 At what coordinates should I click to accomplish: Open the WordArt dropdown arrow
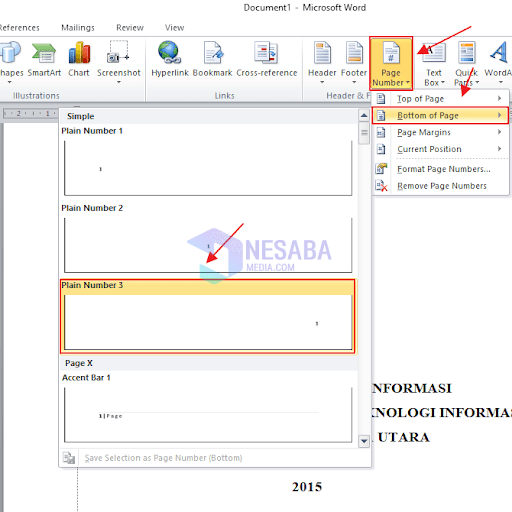pos(501,82)
